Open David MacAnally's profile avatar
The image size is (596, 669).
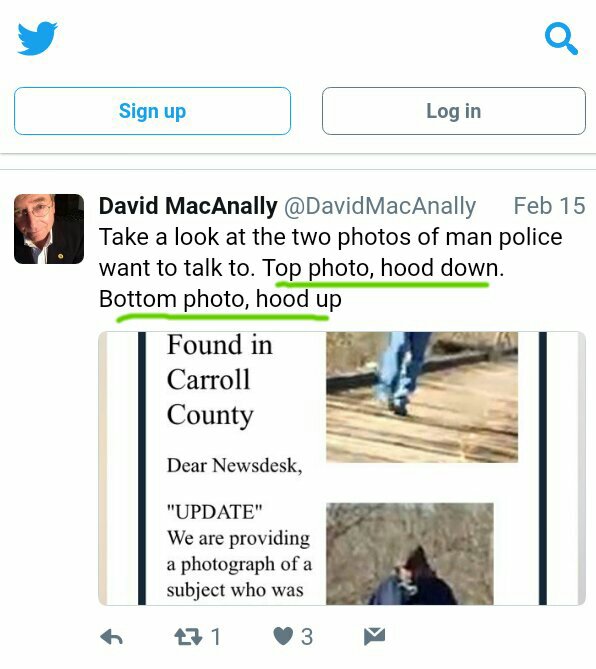click(49, 229)
